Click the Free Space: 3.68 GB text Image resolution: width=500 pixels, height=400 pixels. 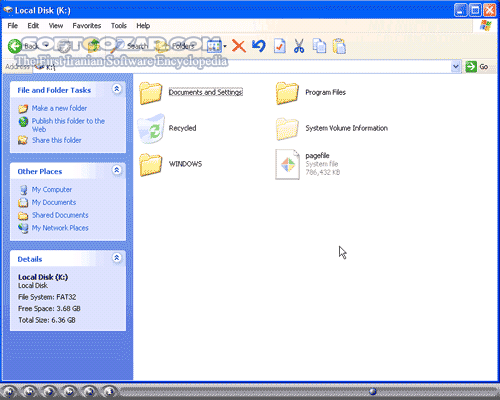pyautogui.click(x=49, y=309)
